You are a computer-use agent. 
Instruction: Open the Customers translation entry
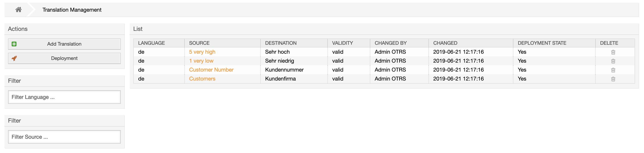(202, 79)
